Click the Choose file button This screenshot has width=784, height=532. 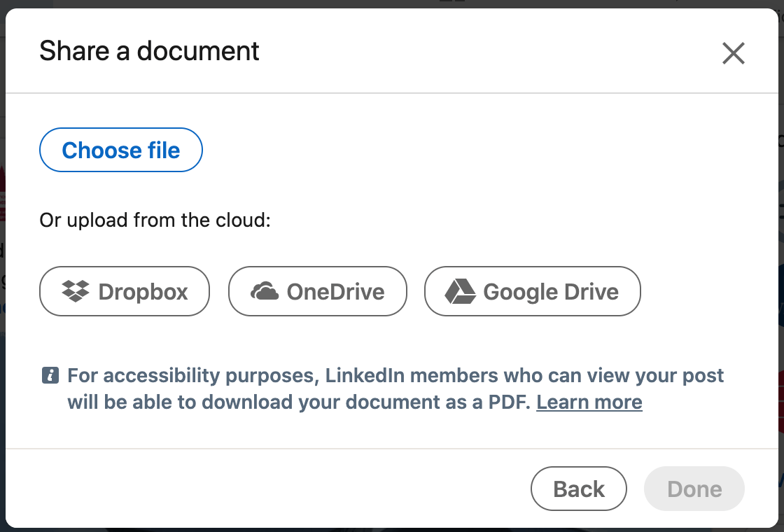121,150
